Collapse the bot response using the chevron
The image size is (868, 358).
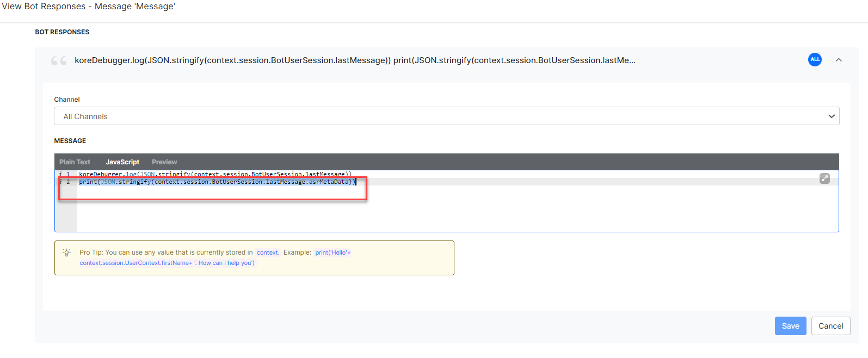839,60
